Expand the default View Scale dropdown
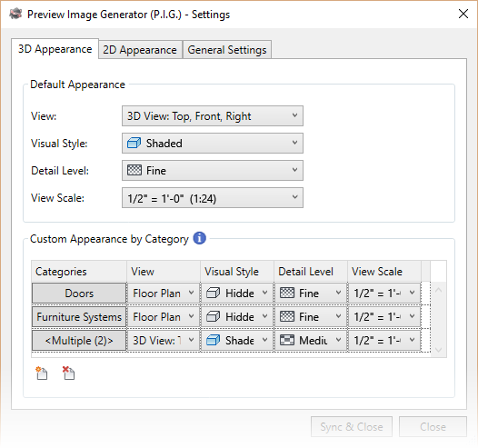The height and width of the screenshot is (448, 478). pyautogui.click(x=213, y=198)
